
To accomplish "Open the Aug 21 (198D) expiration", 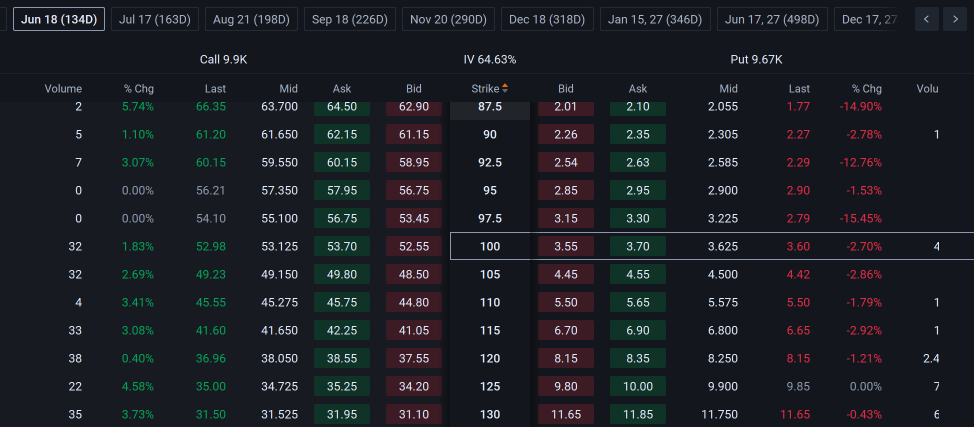I will pyautogui.click(x=252, y=19).
